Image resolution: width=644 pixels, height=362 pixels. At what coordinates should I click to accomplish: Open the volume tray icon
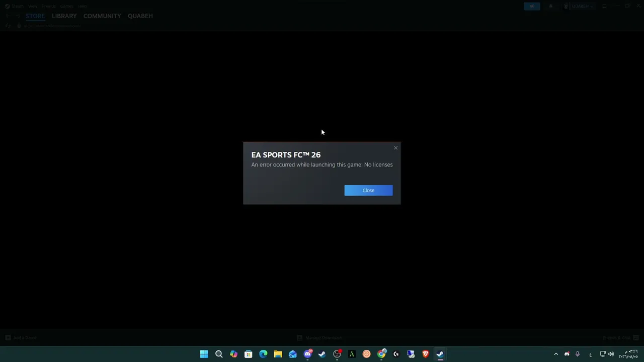point(611,354)
